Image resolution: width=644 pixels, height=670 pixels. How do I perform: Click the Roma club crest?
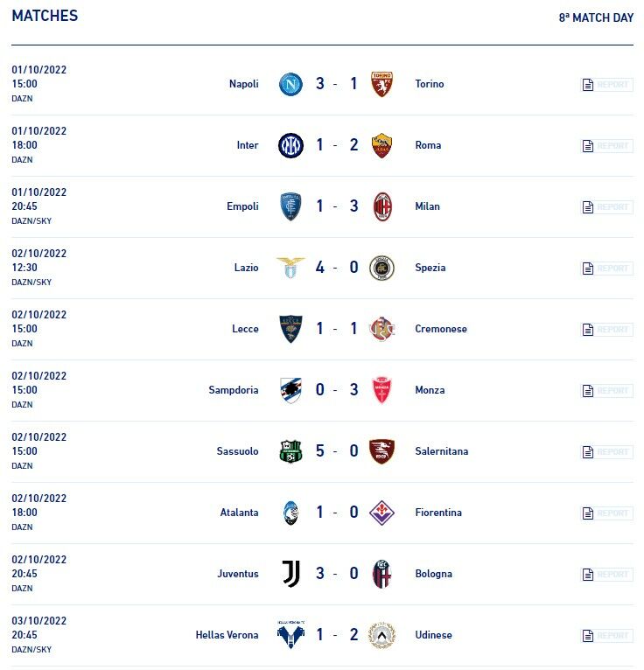(381, 145)
